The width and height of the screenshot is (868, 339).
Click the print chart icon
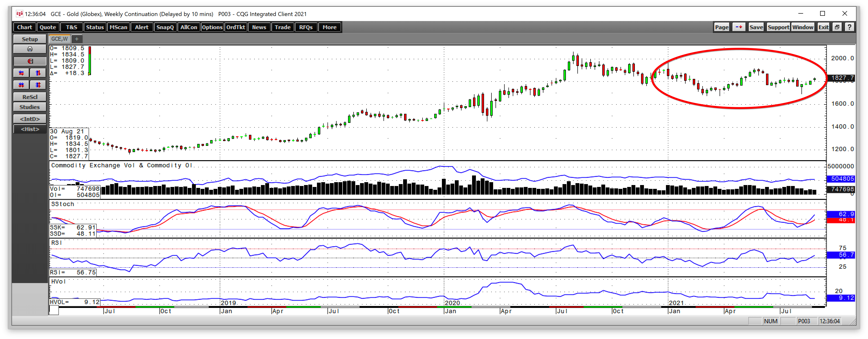point(30,49)
